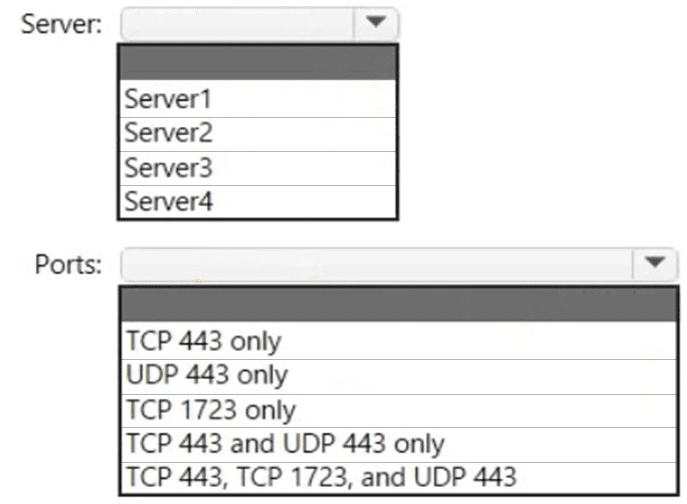687x504 pixels.
Task: Choose TCP 443, TCP 1723, and UDP 443
Action: tap(398, 477)
